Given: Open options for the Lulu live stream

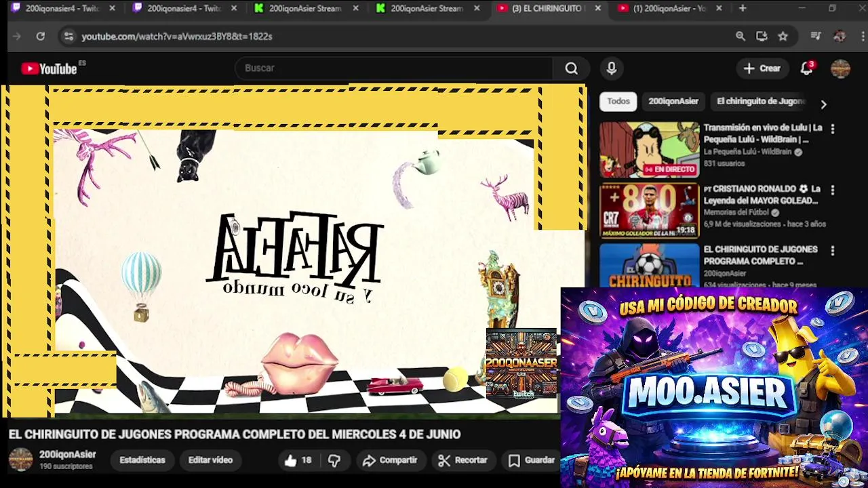Looking at the screenshot, I should 833,129.
